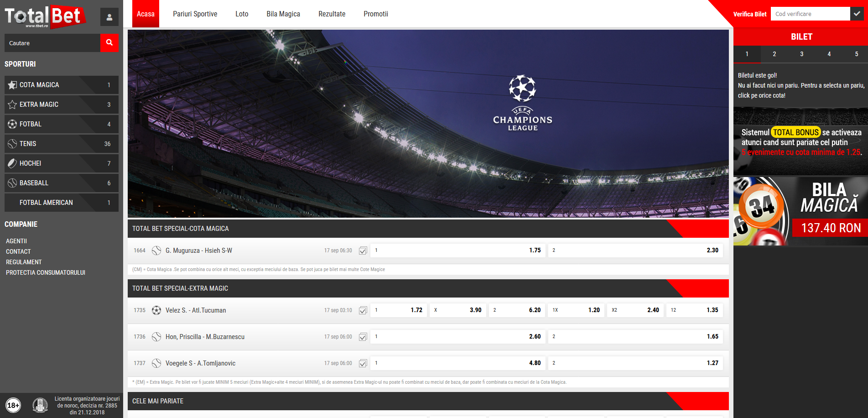Bet on Muguruza at odds 1.75
868x418 pixels.
[457, 251]
